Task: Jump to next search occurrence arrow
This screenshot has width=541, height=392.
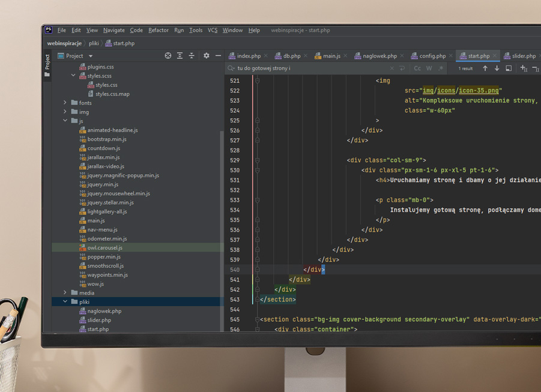Action: tap(497, 68)
